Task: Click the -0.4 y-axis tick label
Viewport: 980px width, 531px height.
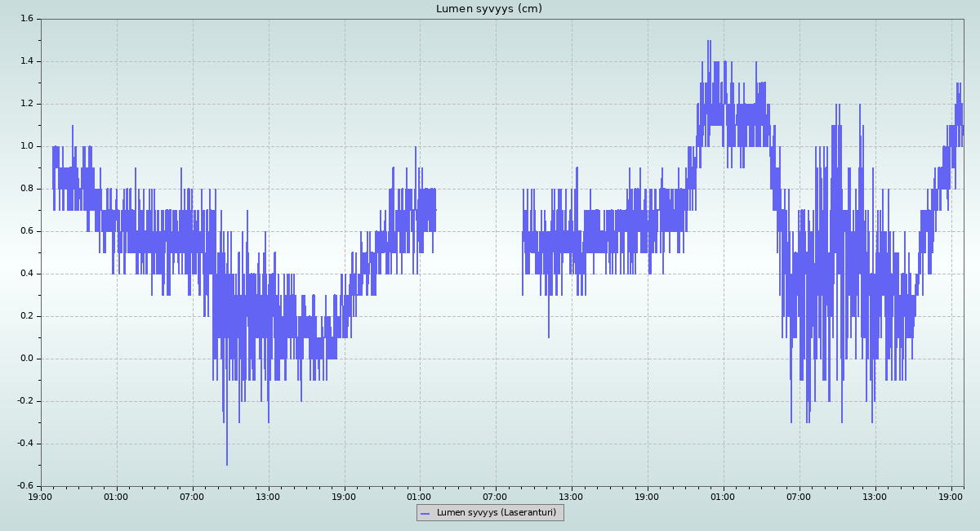Action: click(x=24, y=444)
